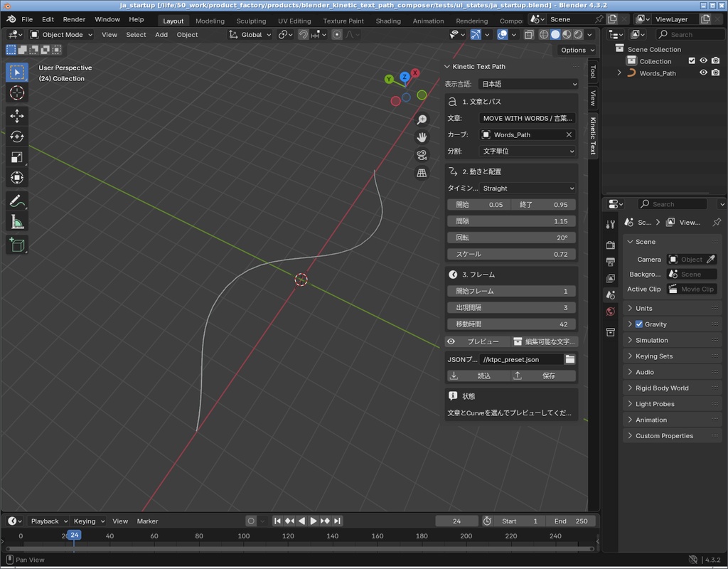Open the Object Mode dropdown
The height and width of the screenshot is (569, 728).
(61, 35)
